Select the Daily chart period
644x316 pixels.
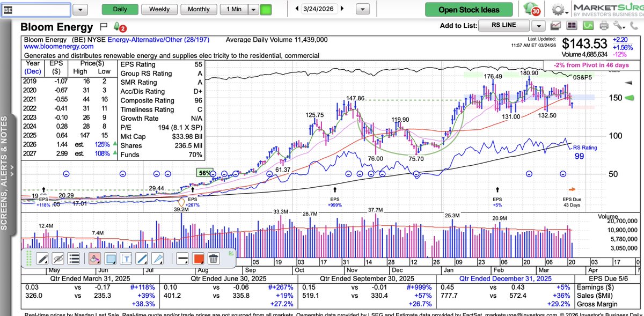(x=120, y=9)
